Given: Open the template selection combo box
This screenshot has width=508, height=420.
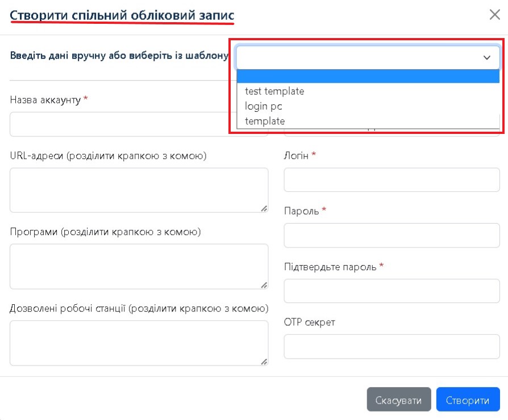Looking at the screenshot, I should click(358, 57).
